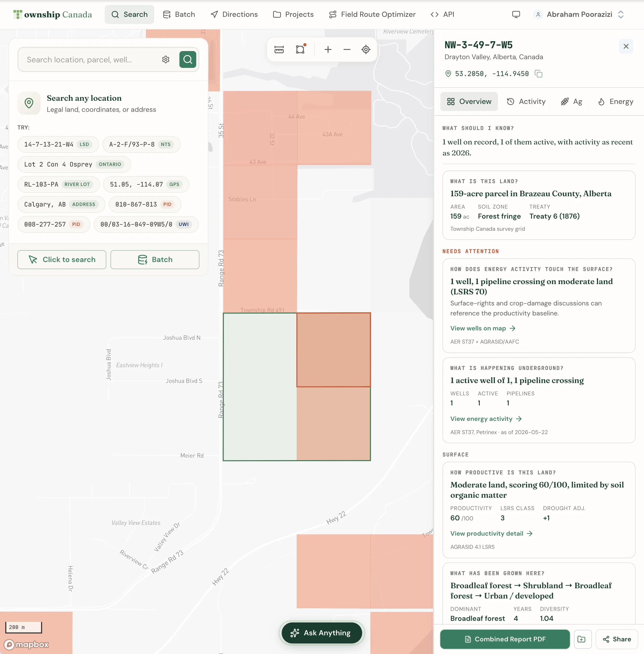Screen dimensions: 644x654
Task: Click the Share button
Action: (617, 639)
